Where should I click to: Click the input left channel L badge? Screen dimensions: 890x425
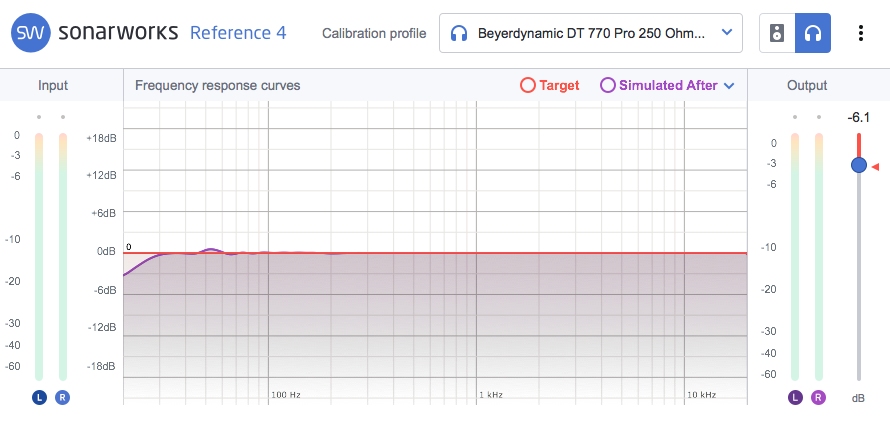click(x=39, y=397)
